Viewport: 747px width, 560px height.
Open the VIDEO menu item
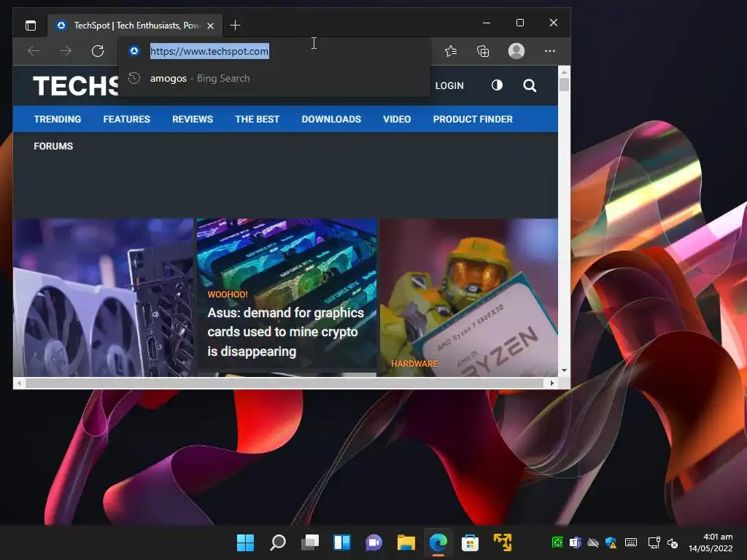(397, 119)
